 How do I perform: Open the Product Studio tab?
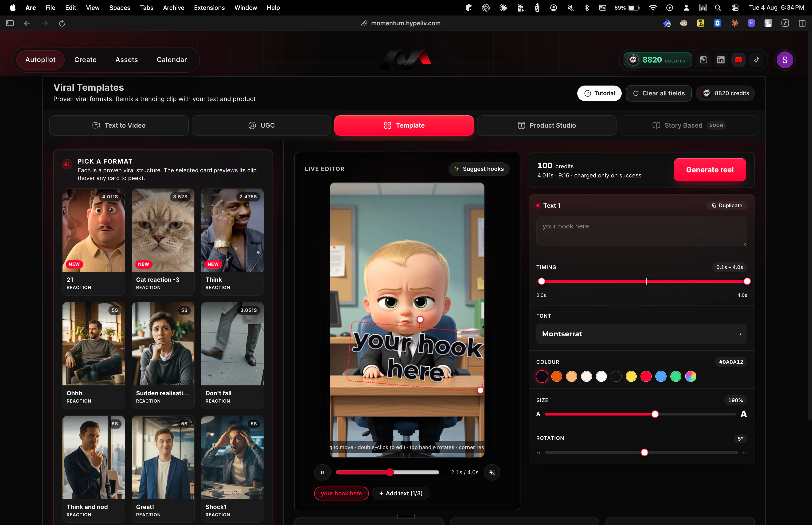click(x=547, y=125)
